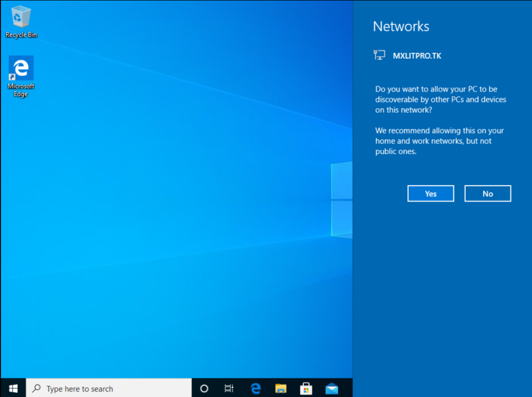This screenshot has width=532, height=397.
Task: Click the network icon beside MXLITPRO.TK
Action: coord(380,55)
